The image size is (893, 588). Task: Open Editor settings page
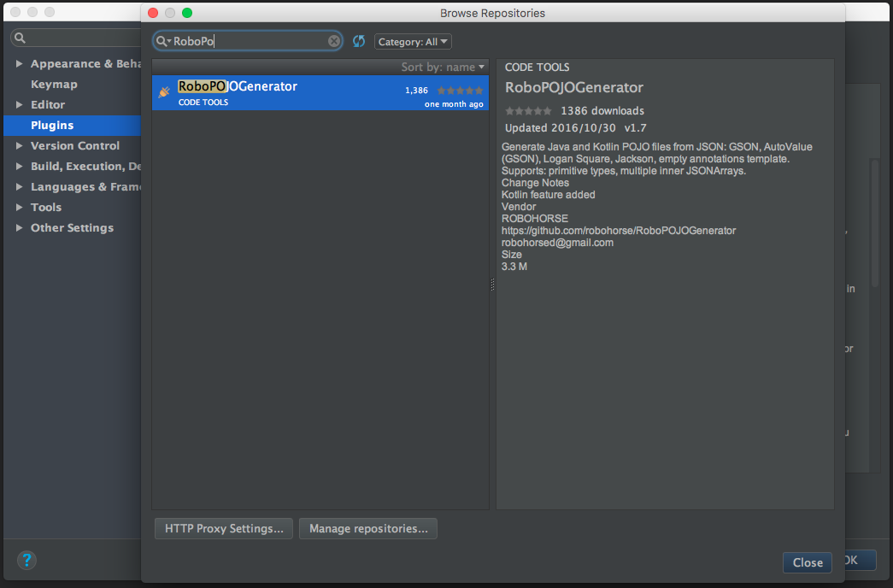(48, 105)
